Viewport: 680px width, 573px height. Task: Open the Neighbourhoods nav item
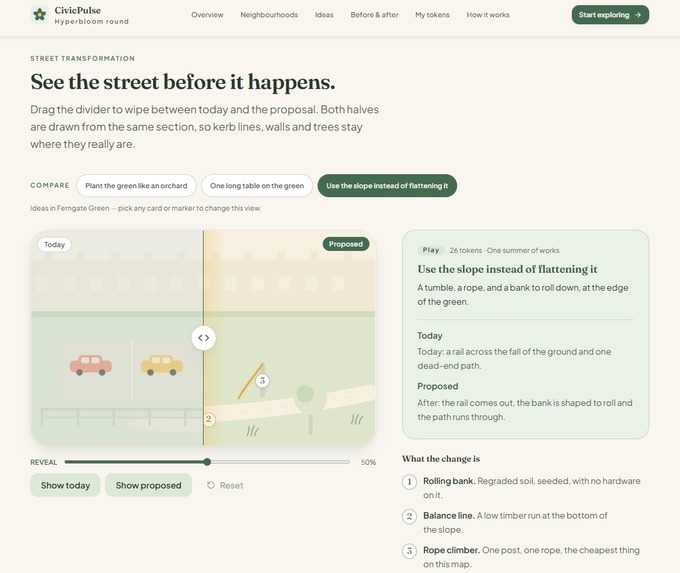point(269,15)
